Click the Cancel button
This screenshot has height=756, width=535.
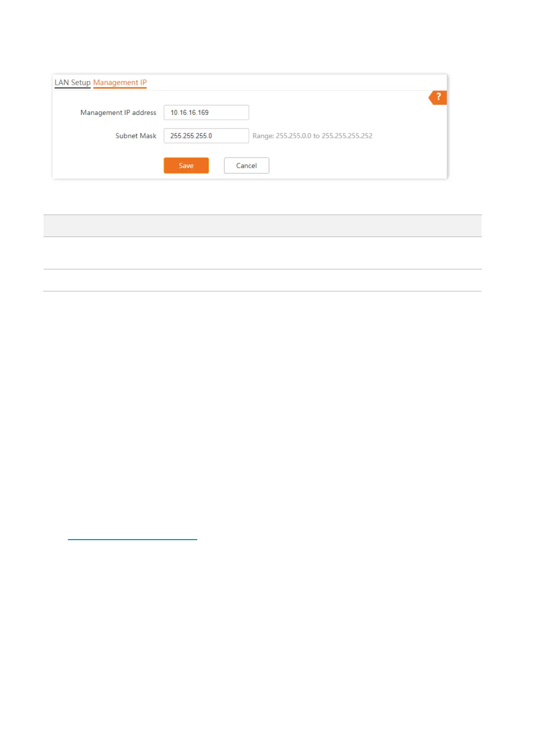[246, 165]
